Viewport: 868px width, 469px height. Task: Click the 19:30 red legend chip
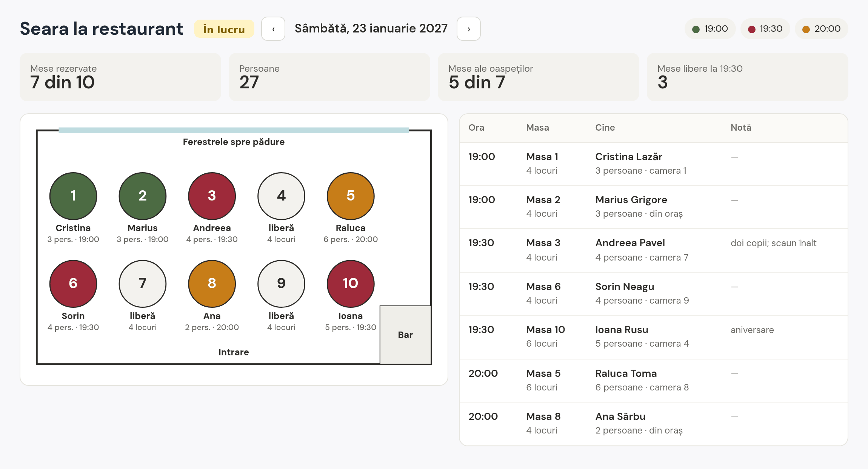[x=765, y=29]
